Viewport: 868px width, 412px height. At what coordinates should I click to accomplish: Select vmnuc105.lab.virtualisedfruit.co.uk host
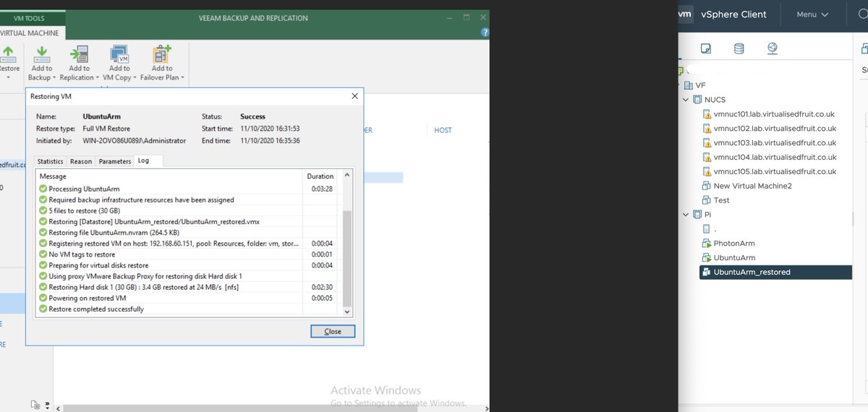tap(775, 172)
